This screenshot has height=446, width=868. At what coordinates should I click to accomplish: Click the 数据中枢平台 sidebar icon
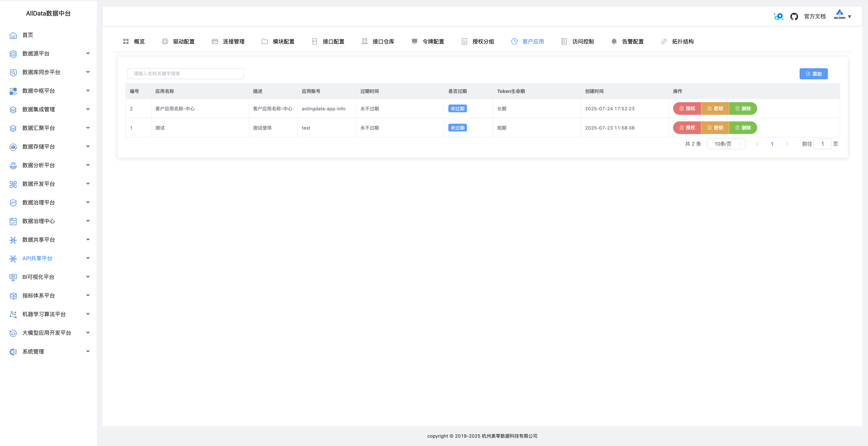[x=13, y=91]
